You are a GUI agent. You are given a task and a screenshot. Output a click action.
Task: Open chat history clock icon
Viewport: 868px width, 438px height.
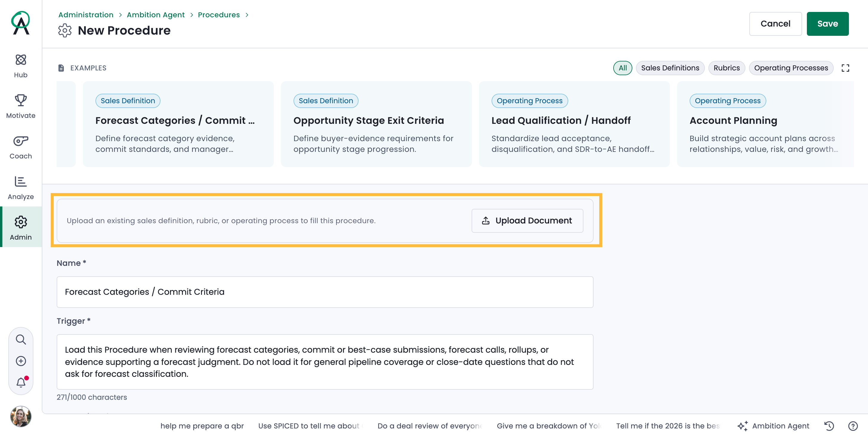click(829, 426)
